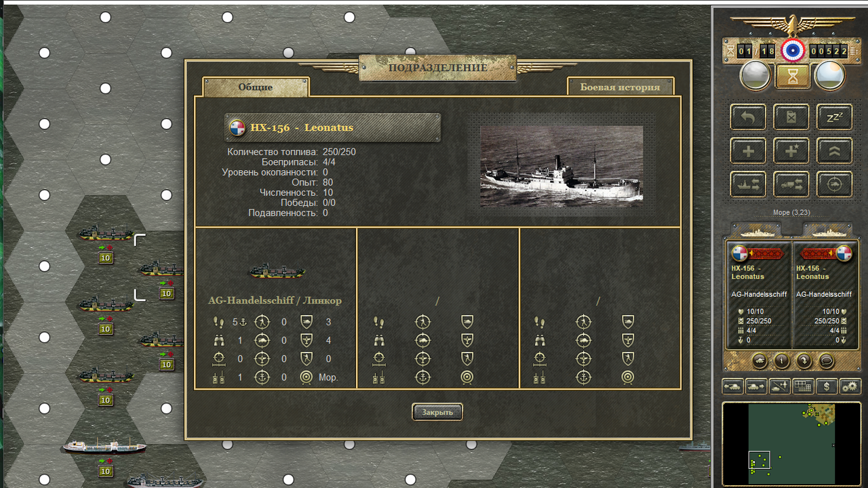
Task: Click the Боеприпасы: 4/4 line
Action: pos(298,162)
